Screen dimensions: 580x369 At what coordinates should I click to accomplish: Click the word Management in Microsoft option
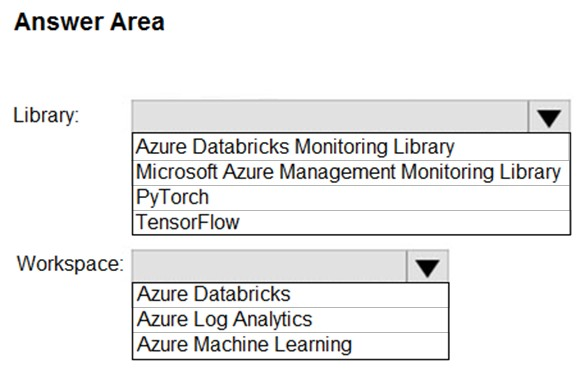point(337,173)
